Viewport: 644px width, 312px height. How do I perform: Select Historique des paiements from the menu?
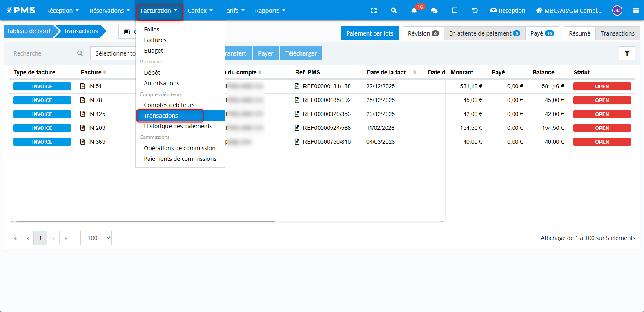(178, 126)
